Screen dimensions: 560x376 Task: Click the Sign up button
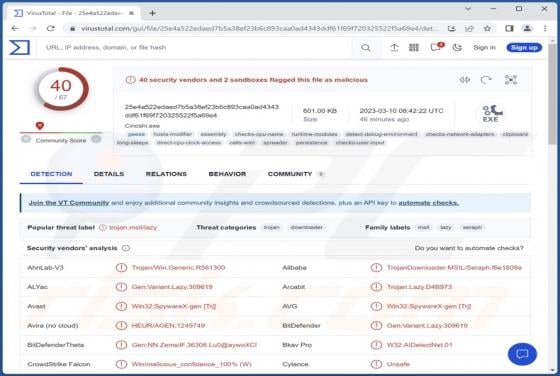point(524,47)
